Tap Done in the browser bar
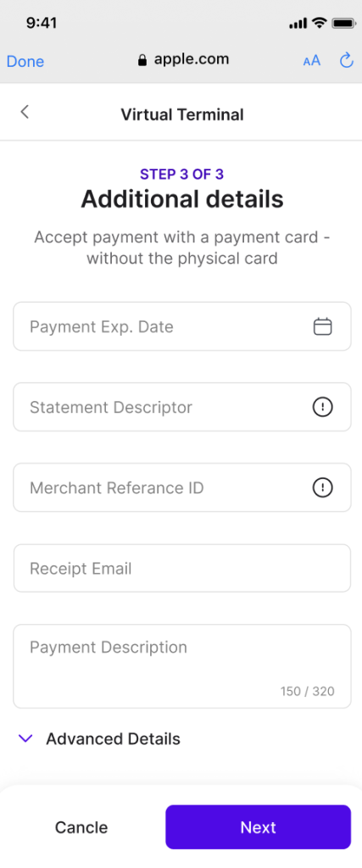 pyautogui.click(x=25, y=61)
